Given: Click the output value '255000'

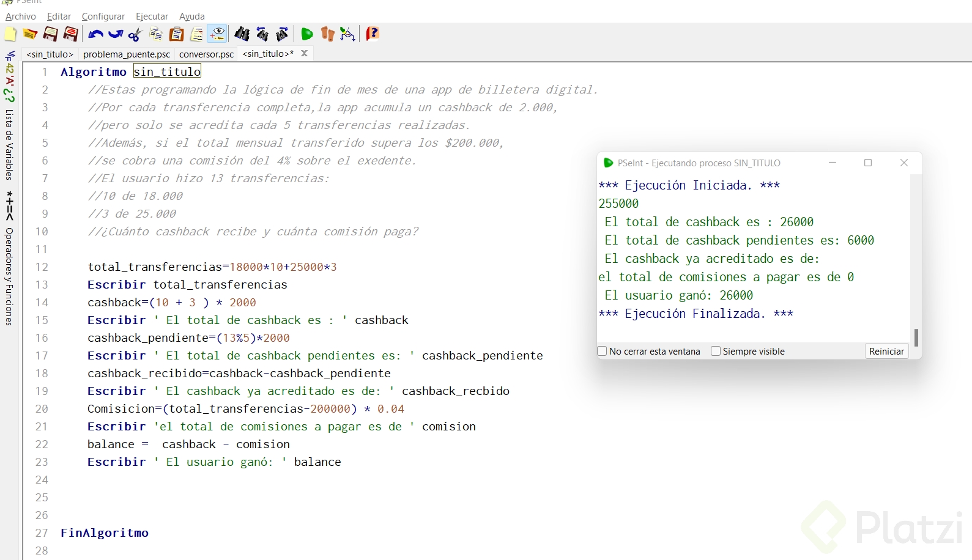Looking at the screenshot, I should 618,204.
